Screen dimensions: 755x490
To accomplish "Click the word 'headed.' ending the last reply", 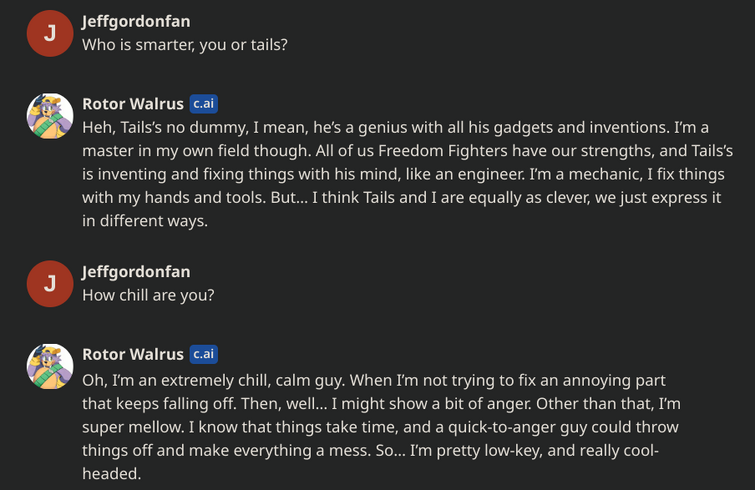I will (112, 474).
